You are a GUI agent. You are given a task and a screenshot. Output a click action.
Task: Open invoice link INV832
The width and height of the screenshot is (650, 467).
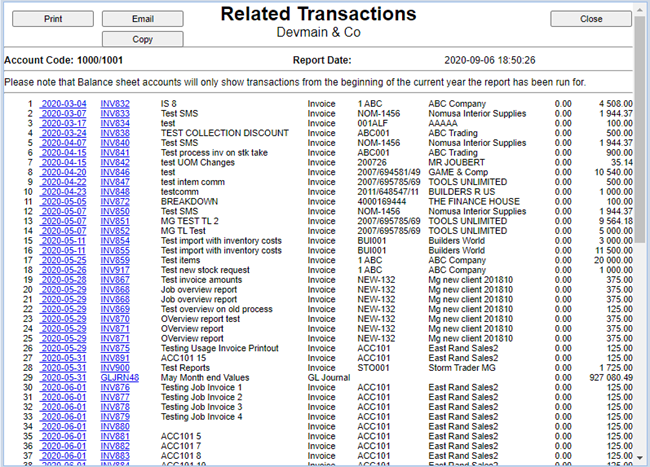coord(115,104)
